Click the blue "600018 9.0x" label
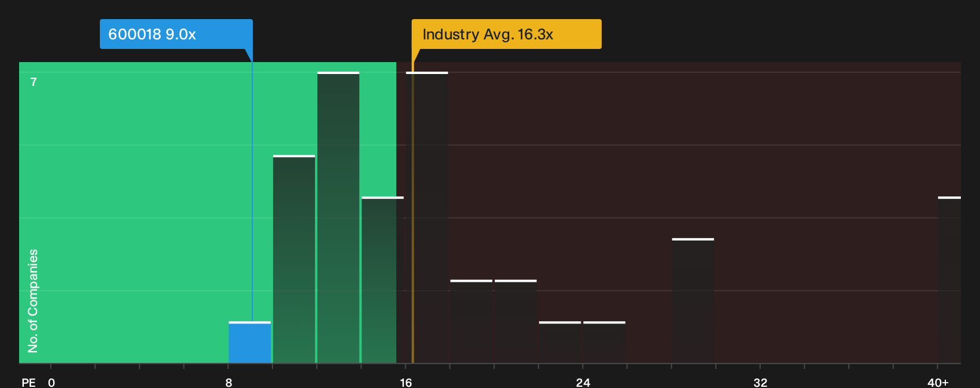The image size is (980, 388). point(176,34)
